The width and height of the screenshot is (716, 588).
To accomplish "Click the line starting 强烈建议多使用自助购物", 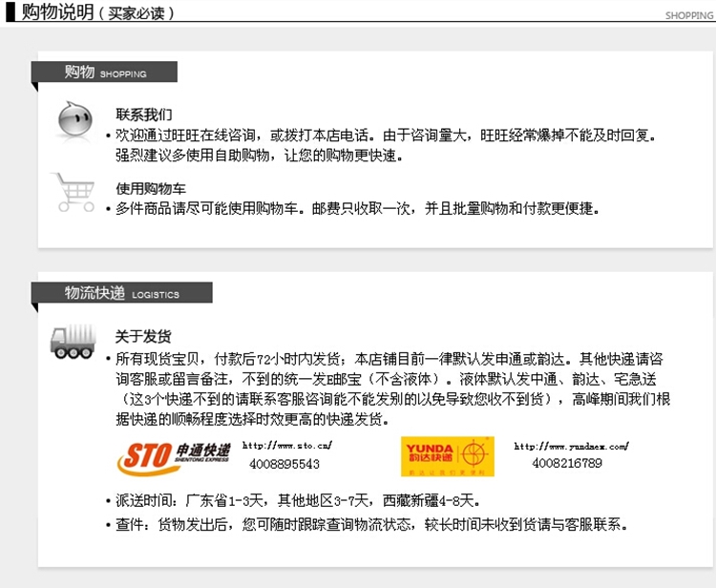I will coord(260,156).
